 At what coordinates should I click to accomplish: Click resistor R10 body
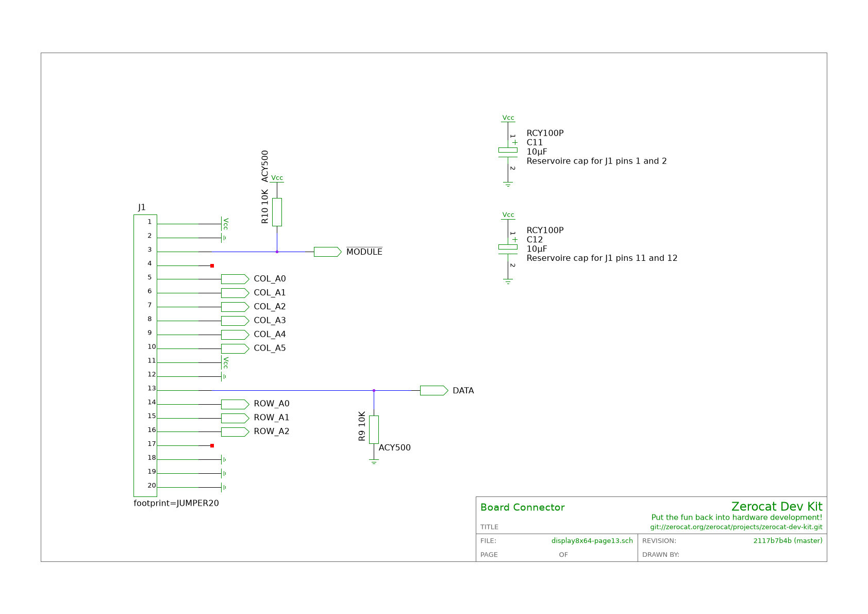(x=277, y=212)
